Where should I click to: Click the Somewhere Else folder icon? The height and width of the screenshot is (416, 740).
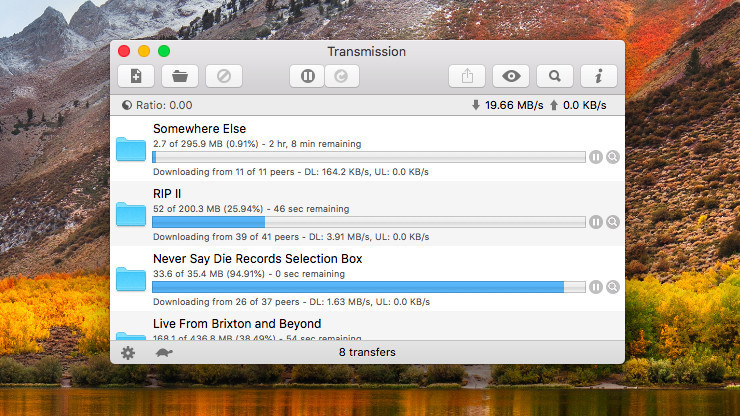coord(131,149)
